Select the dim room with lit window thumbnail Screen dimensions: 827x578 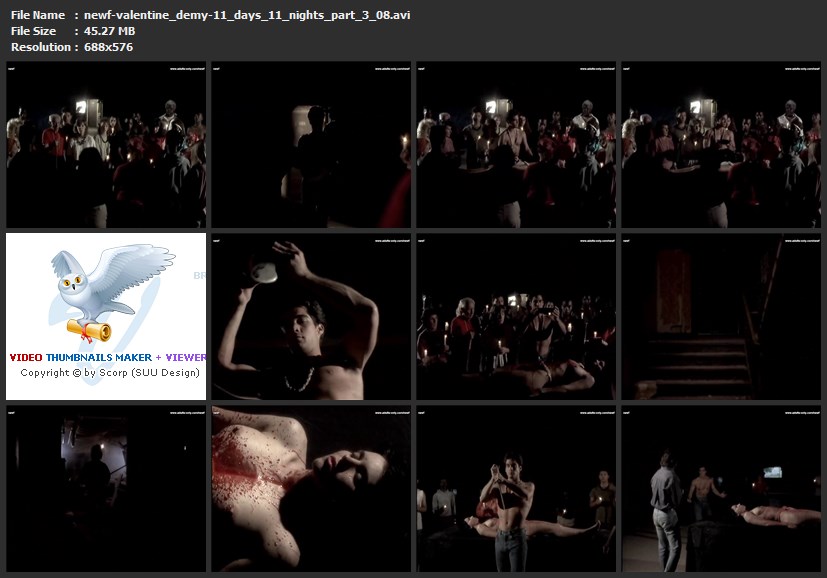pyautogui.click(x=106, y=488)
